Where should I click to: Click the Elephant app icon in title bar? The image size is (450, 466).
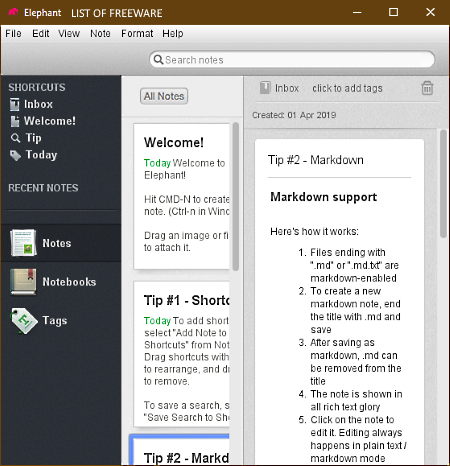(x=13, y=12)
